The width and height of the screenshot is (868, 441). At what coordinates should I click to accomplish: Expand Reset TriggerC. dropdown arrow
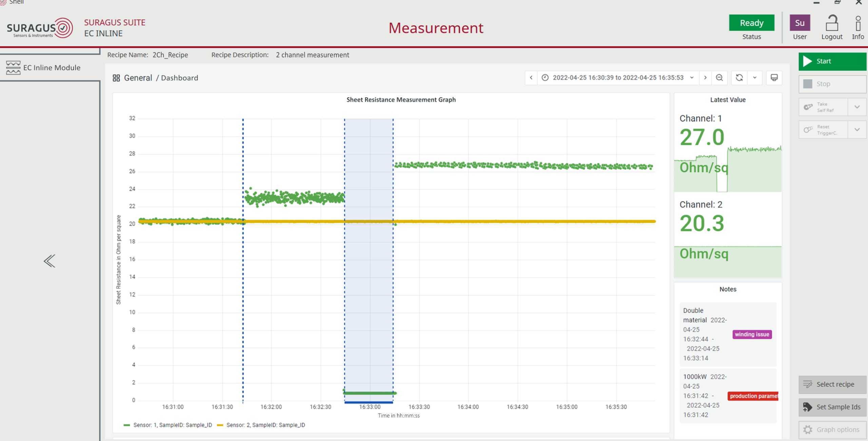pos(857,130)
